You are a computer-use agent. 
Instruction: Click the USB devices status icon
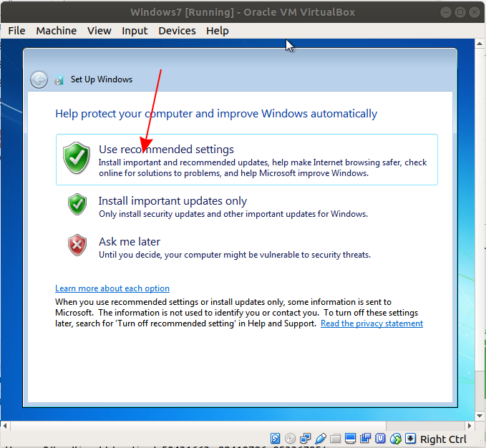coord(321,439)
